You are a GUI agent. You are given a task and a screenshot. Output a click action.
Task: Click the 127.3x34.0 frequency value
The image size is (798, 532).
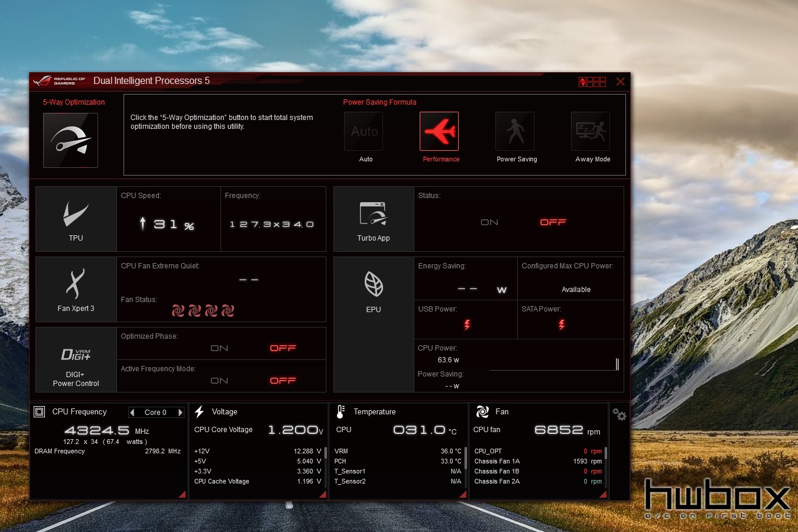pyautogui.click(x=272, y=225)
